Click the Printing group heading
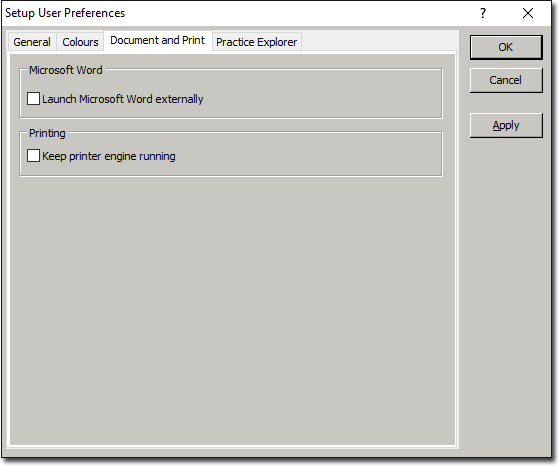Screen dimensions: 559x466 [x=47, y=133]
